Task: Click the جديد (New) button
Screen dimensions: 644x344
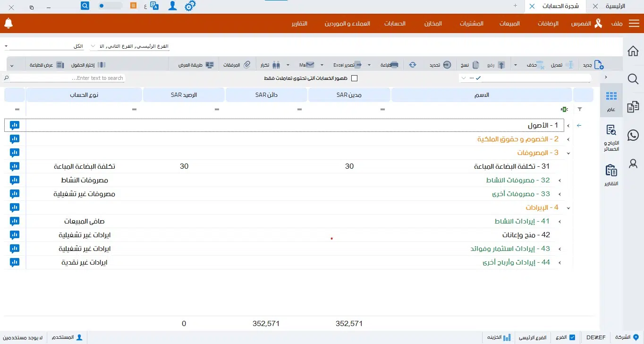Action: 593,65
